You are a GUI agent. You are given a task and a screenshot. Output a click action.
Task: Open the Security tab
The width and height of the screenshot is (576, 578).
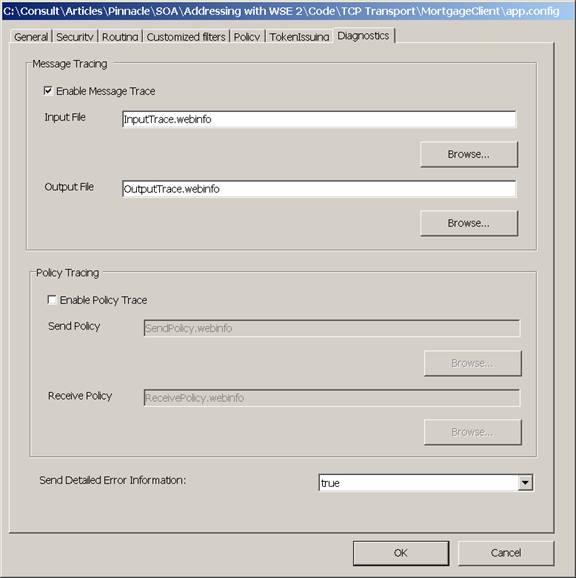pos(75,37)
